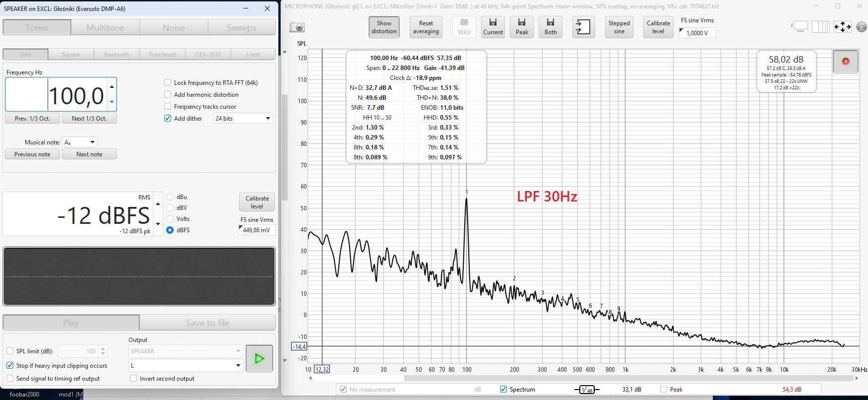Uncheck the Add dither checkbox

click(x=168, y=119)
